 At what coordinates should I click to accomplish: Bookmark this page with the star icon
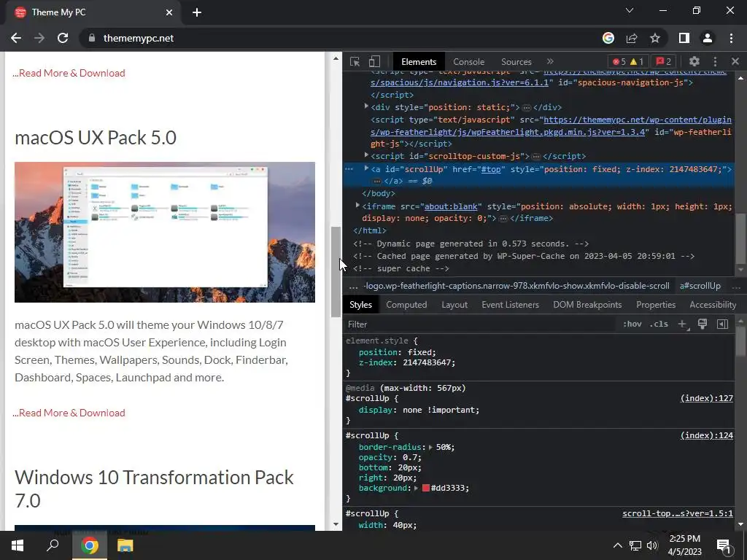tap(655, 38)
